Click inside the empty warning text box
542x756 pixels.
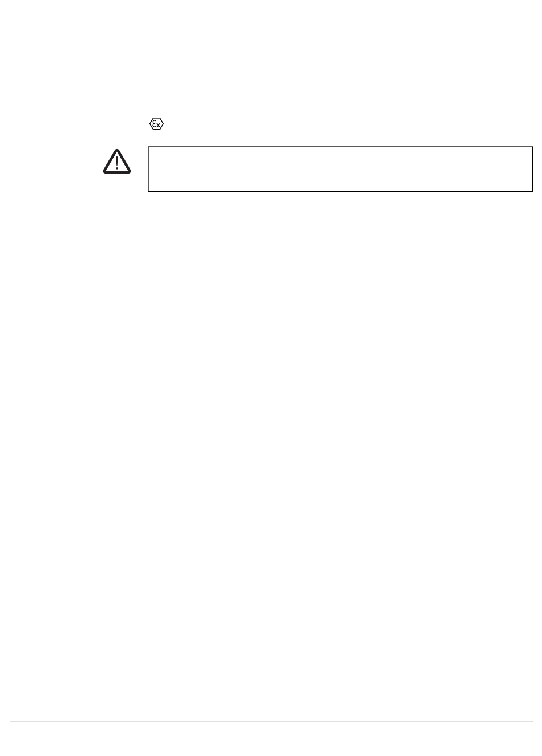tap(340, 169)
